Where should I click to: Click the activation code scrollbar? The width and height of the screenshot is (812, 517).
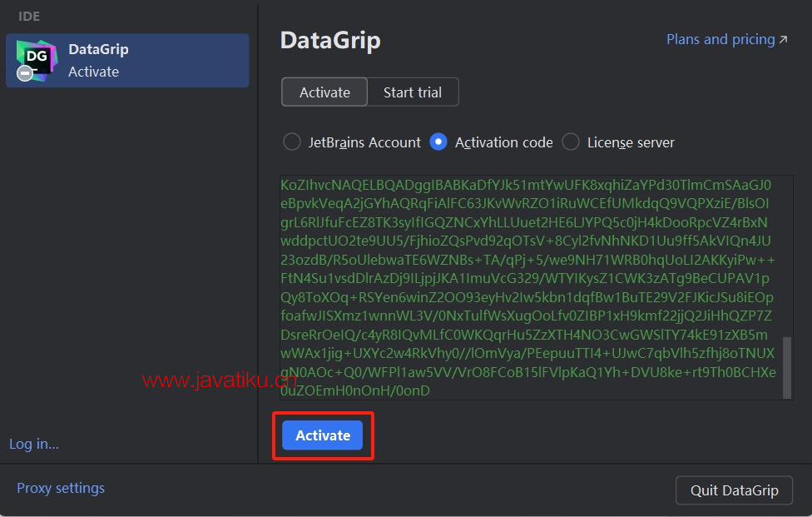click(787, 366)
